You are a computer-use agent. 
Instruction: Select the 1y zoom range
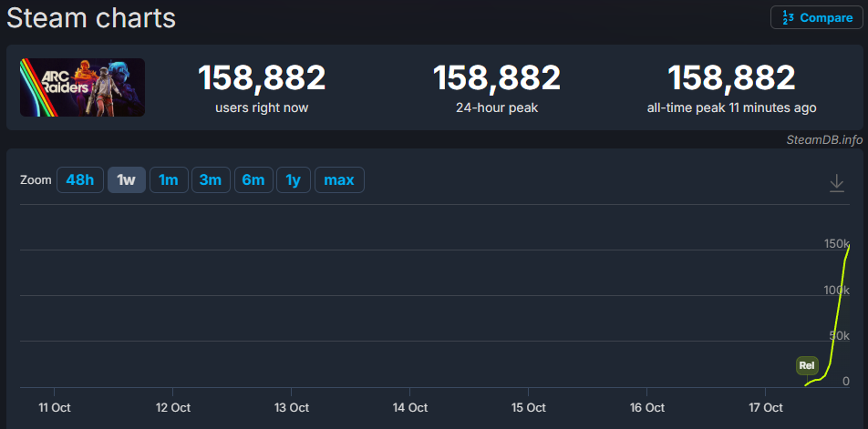coord(293,180)
